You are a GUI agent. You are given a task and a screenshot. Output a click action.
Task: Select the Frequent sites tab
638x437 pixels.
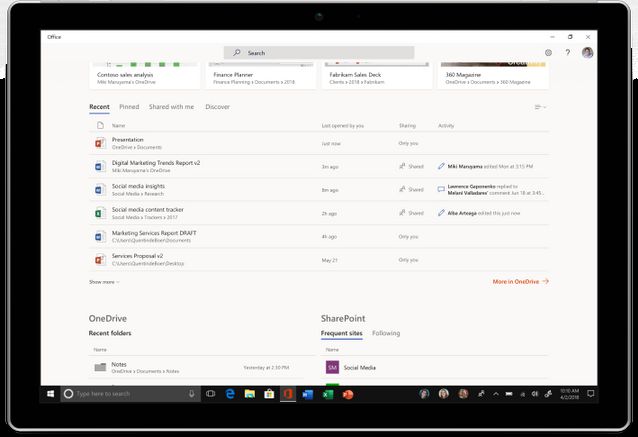pos(341,333)
